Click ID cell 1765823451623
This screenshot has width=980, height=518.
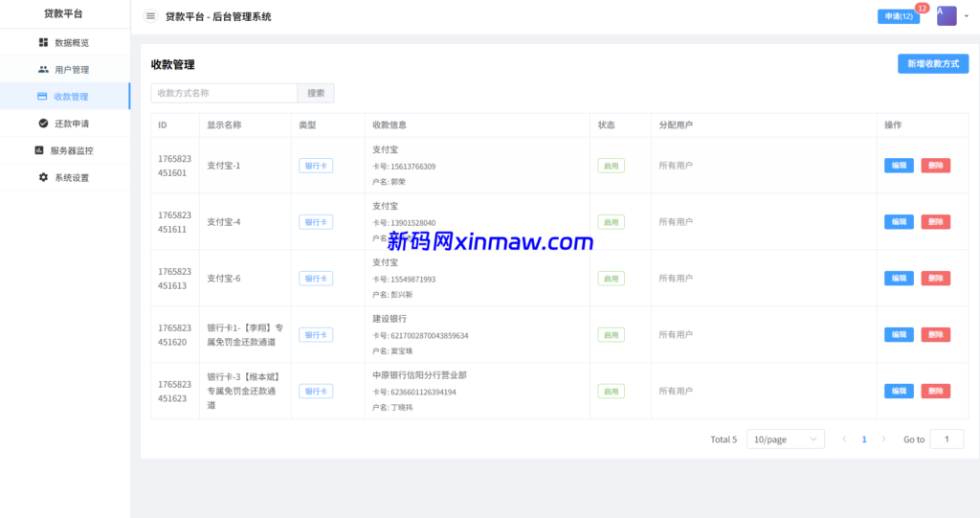pyautogui.click(x=174, y=391)
